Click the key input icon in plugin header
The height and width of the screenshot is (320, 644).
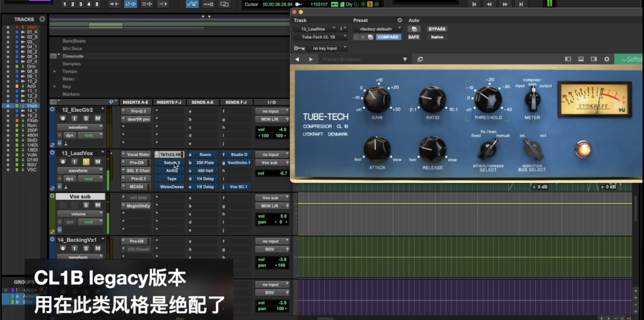pos(299,48)
